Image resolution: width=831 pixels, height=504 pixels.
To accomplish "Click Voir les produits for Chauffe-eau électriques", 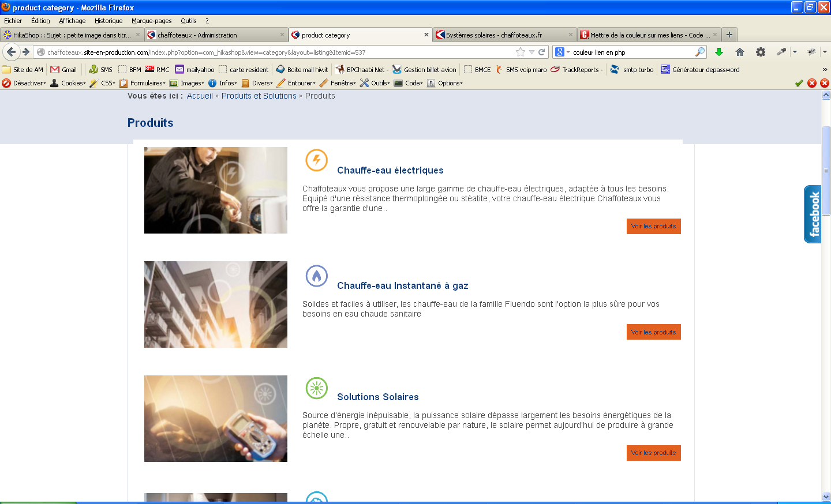I will 654,226.
